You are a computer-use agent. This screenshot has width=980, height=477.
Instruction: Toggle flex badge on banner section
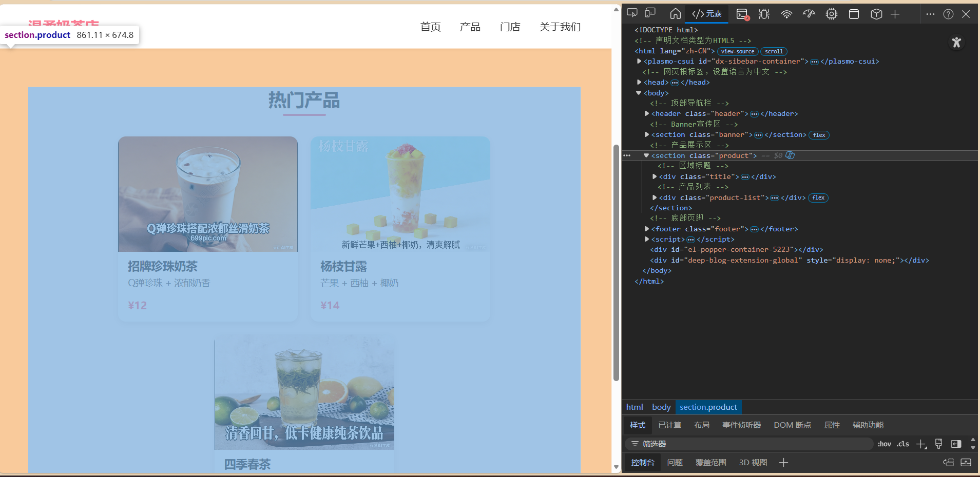click(819, 135)
